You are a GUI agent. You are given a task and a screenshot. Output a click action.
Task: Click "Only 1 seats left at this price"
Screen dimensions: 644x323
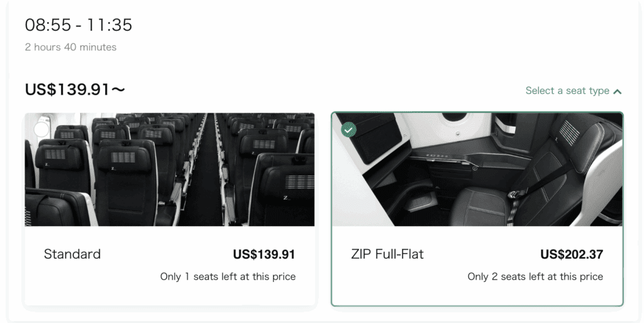pyautogui.click(x=228, y=276)
